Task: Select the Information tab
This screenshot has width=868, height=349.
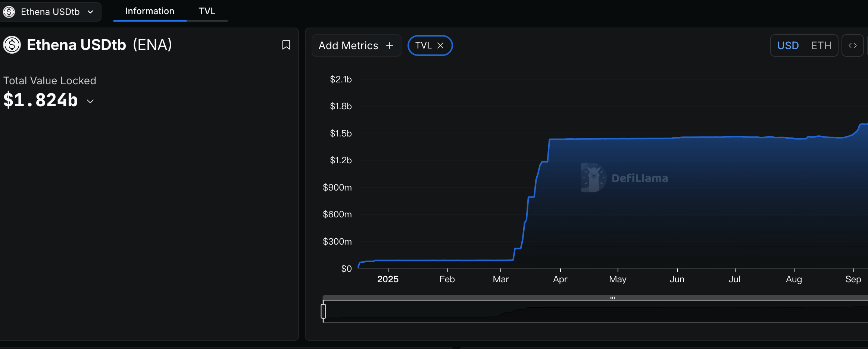Action: tap(149, 11)
